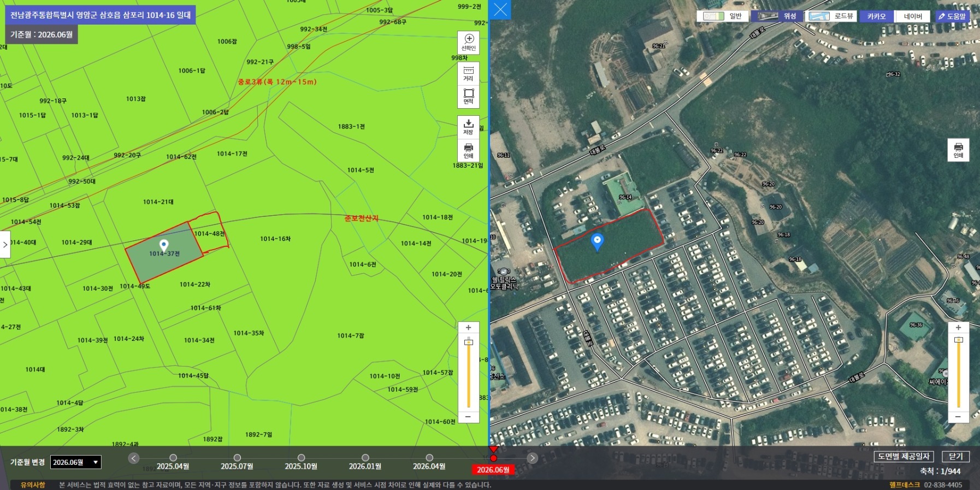The width and height of the screenshot is (980, 490).
Task: Click parcel label 1014-5전
Action: (x=361, y=170)
